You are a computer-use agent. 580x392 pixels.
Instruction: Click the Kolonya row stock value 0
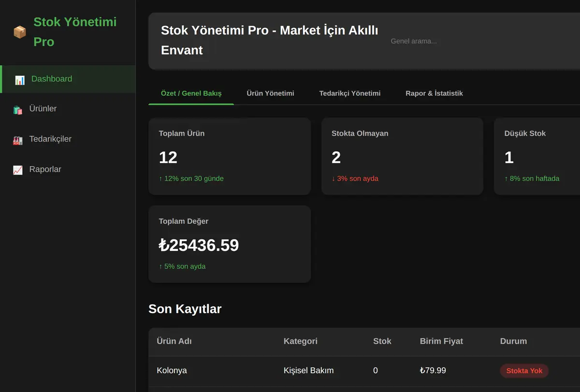pos(376,371)
